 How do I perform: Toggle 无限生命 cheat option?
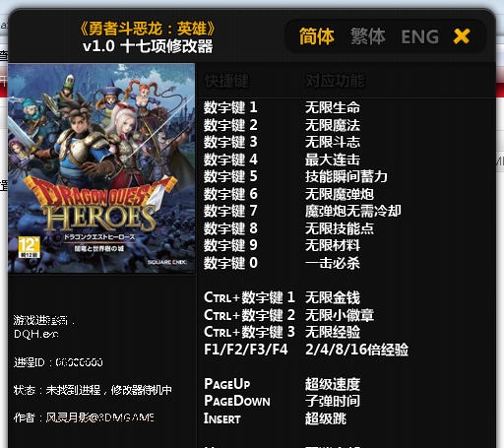point(333,107)
